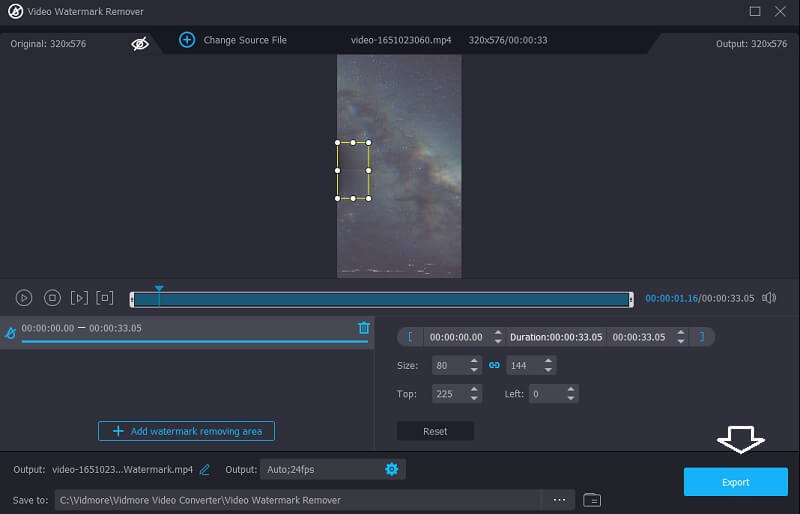This screenshot has width=800, height=514.
Task: Stop the video playback
Action: coord(52,298)
